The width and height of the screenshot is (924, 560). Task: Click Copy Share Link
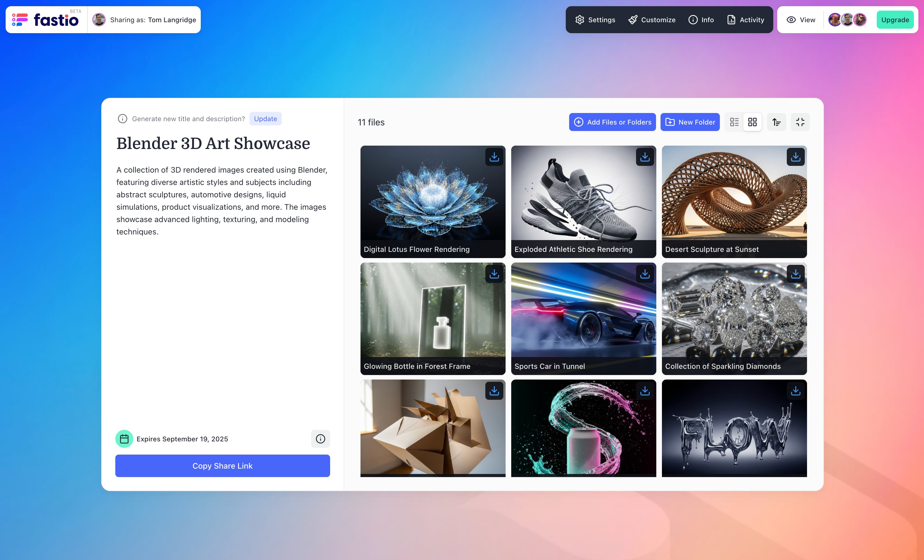[x=222, y=466]
